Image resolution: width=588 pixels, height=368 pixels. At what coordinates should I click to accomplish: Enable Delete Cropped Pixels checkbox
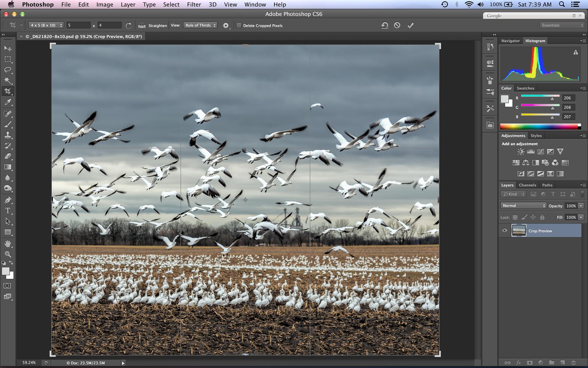(x=239, y=26)
